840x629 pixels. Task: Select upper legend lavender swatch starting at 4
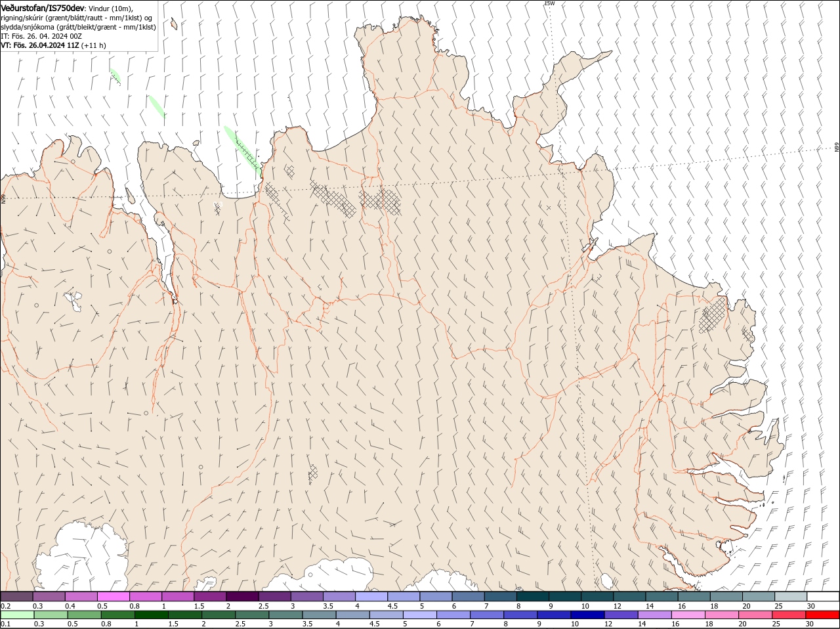point(371,596)
